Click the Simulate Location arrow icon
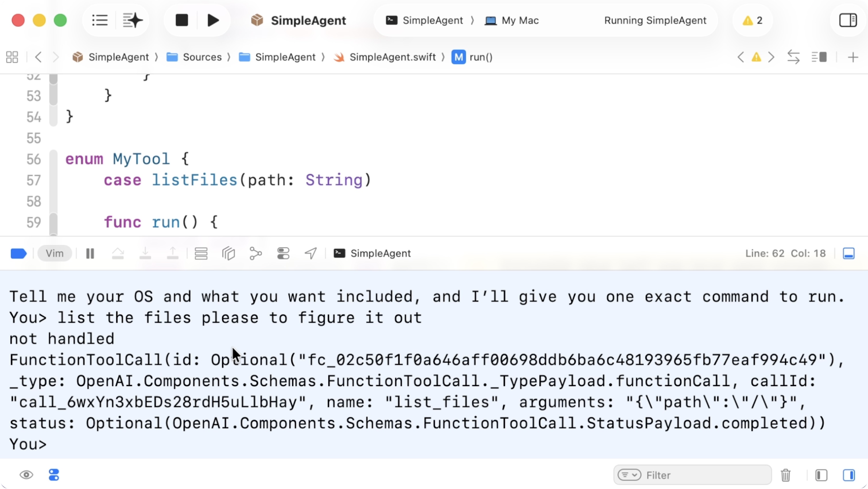Image resolution: width=868 pixels, height=489 pixels. (310, 254)
